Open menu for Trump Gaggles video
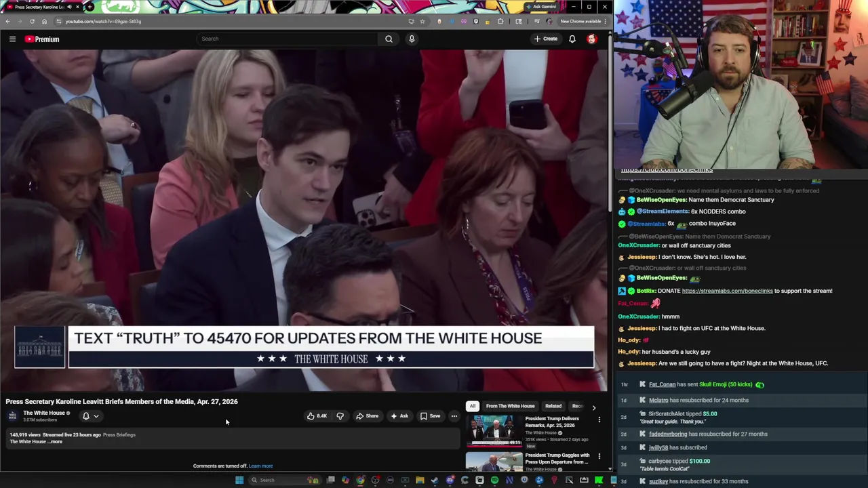Image resolution: width=868 pixels, height=488 pixels. point(599,456)
